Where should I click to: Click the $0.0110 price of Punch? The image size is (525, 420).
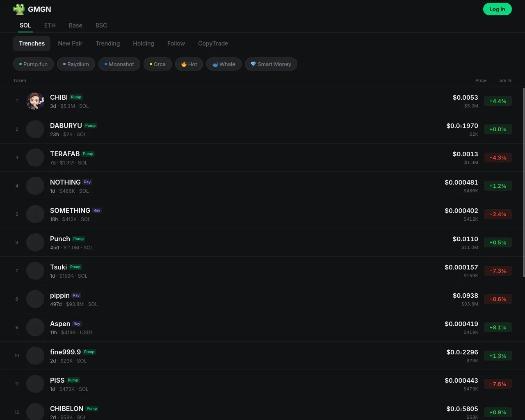coord(466,239)
